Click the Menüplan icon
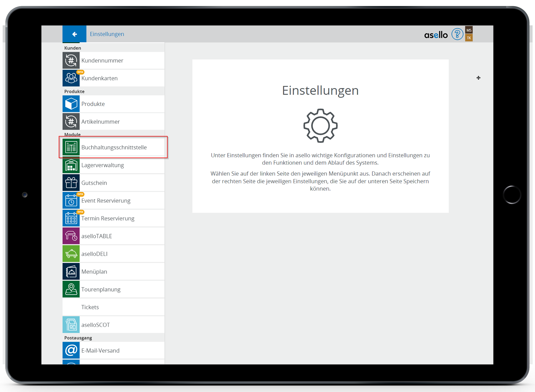Image resolution: width=535 pixels, height=392 pixels. [71, 272]
